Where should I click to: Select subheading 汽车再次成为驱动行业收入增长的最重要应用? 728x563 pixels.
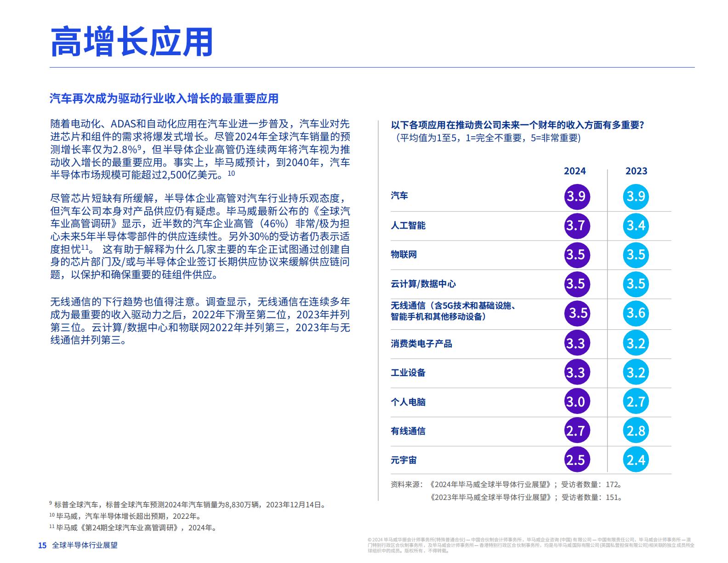(164, 98)
